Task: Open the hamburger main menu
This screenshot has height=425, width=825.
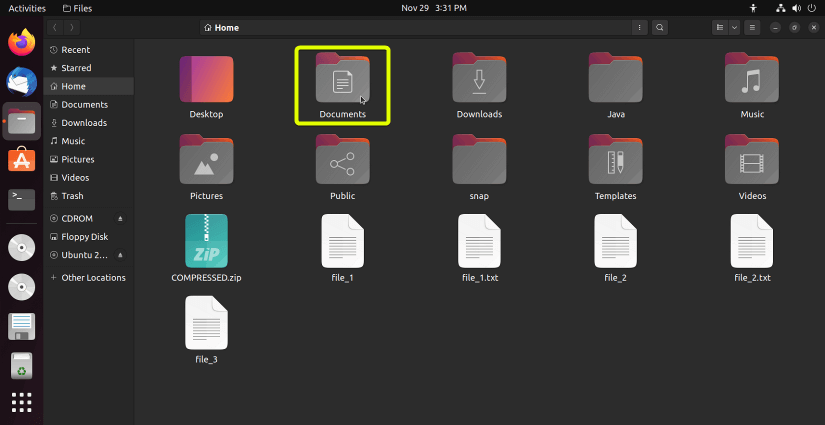Action: click(752, 28)
